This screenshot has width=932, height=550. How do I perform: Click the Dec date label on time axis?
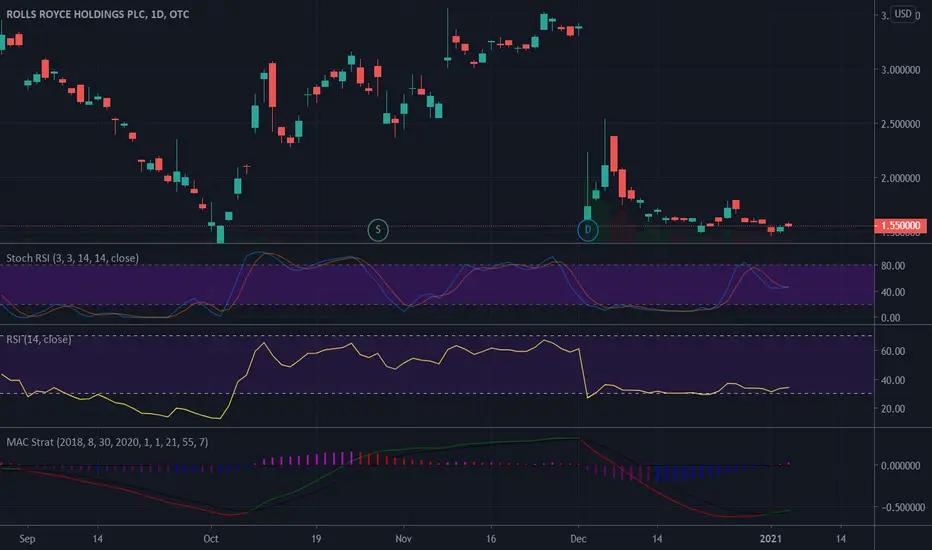point(578,539)
